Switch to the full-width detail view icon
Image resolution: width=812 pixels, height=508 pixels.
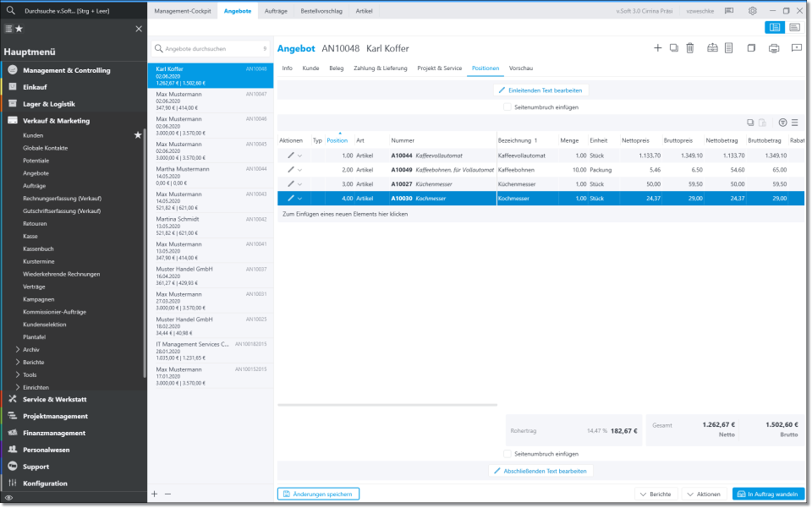(794, 27)
